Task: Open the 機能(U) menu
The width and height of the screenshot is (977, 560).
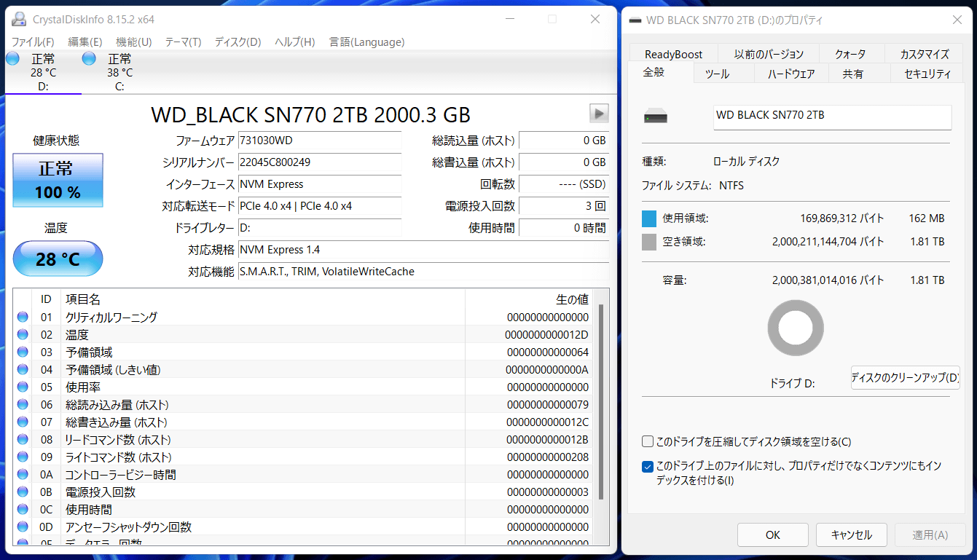Action: click(134, 42)
